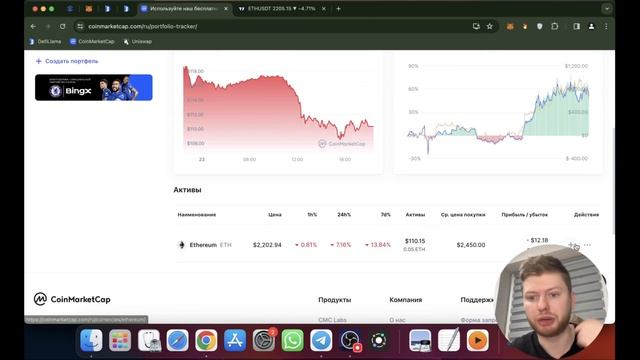Open the Chrome profile avatar
Image resolution: width=640 pixels, height=360 pixels.
coord(591,26)
